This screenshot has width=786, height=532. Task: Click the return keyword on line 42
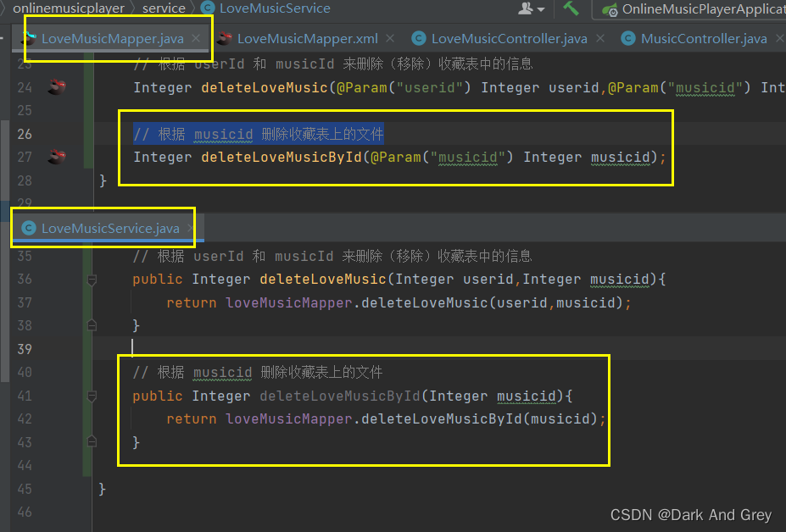pyautogui.click(x=192, y=418)
